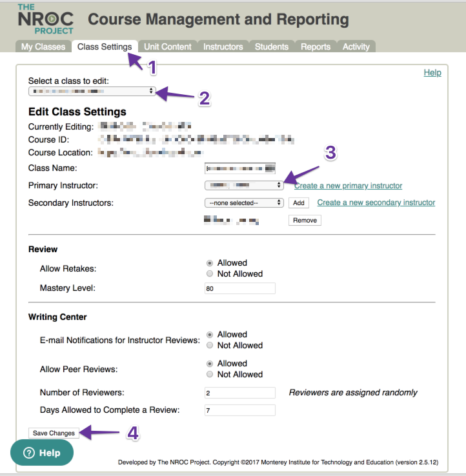Select Allowed for E-mail Notifications

tap(210, 335)
